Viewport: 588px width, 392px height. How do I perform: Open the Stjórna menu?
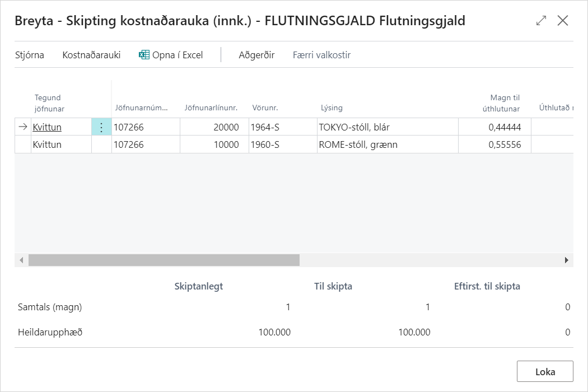tap(30, 55)
